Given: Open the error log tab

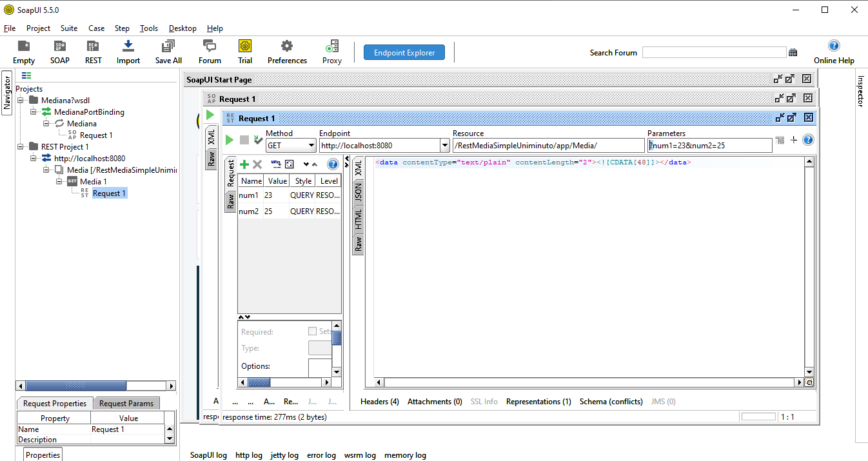Looking at the screenshot, I should tap(321, 455).
